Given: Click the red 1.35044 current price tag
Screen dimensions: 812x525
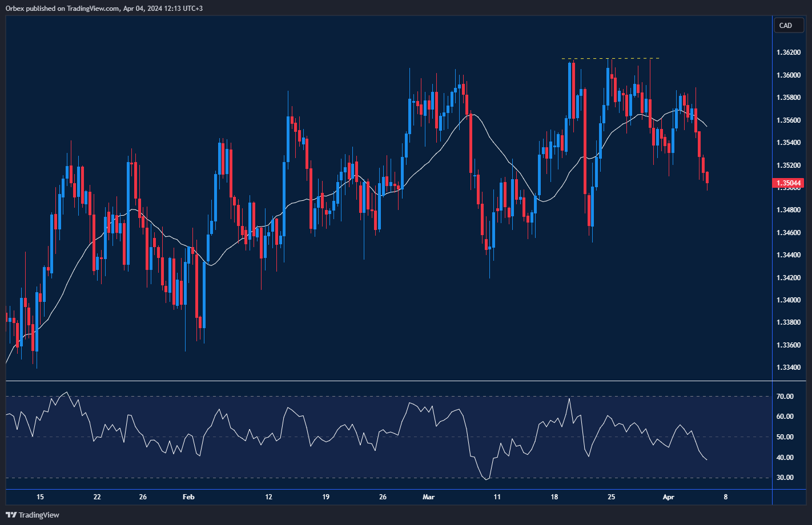Looking at the screenshot, I should [788, 183].
